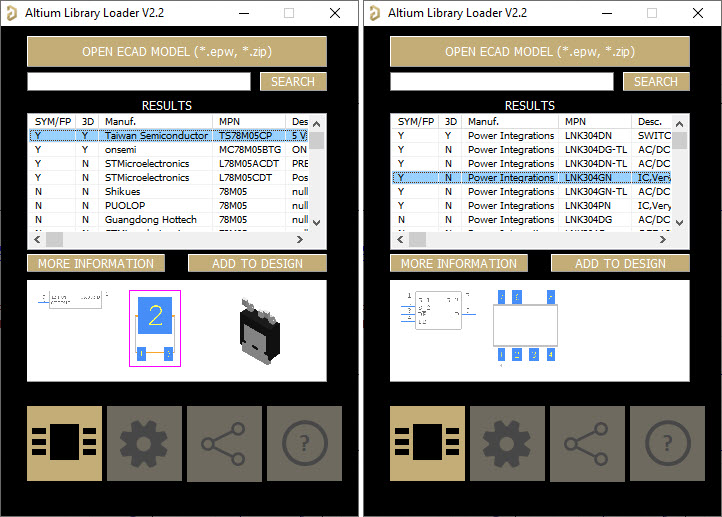Image resolution: width=722 pixels, height=517 pixels.
Task: Open the share tab icon in left window
Action: pos(224,443)
